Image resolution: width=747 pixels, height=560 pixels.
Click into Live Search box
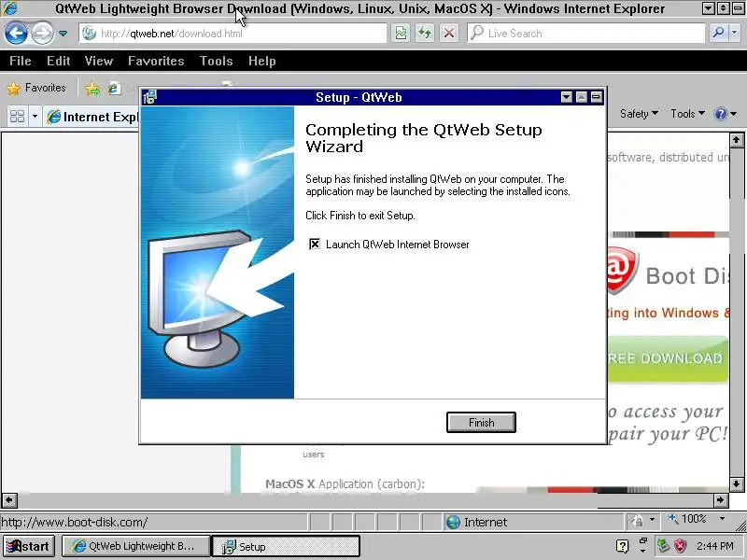(x=586, y=34)
